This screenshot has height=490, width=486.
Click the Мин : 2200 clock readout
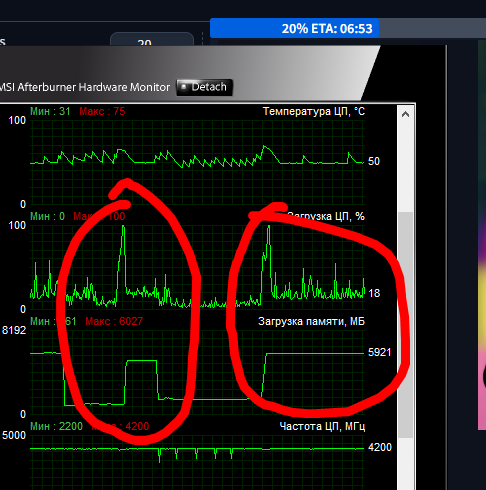[56, 426]
